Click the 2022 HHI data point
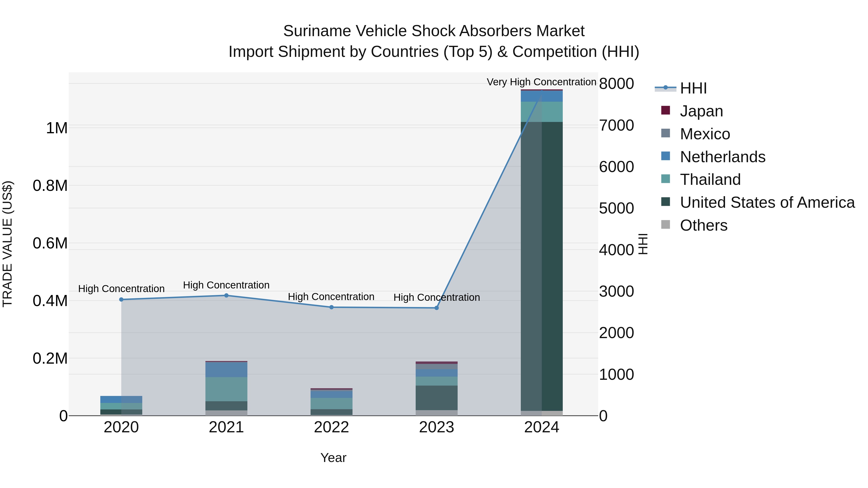The height and width of the screenshot is (488, 868). point(331,307)
